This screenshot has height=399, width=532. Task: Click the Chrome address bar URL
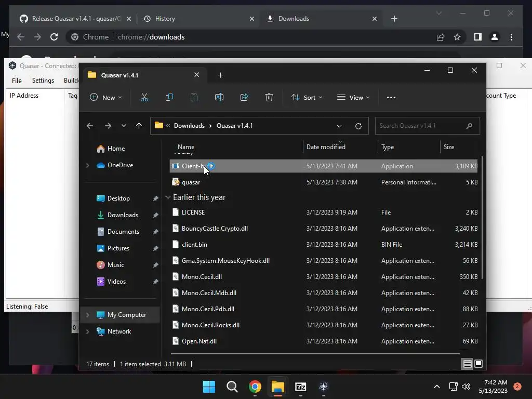tap(151, 37)
